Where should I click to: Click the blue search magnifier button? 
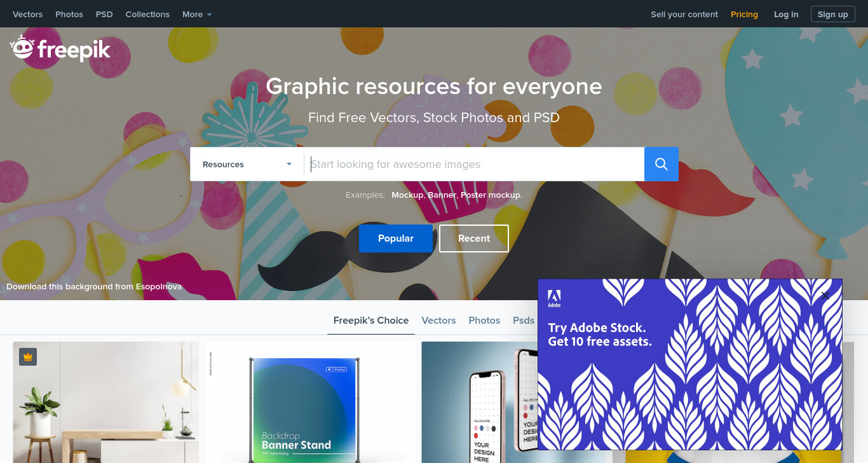661,164
